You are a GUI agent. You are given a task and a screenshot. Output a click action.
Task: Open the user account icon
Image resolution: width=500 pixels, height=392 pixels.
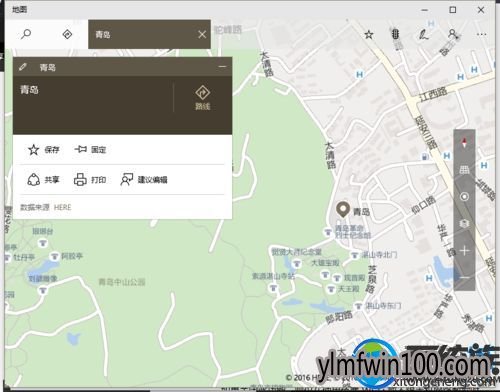coord(452,34)
